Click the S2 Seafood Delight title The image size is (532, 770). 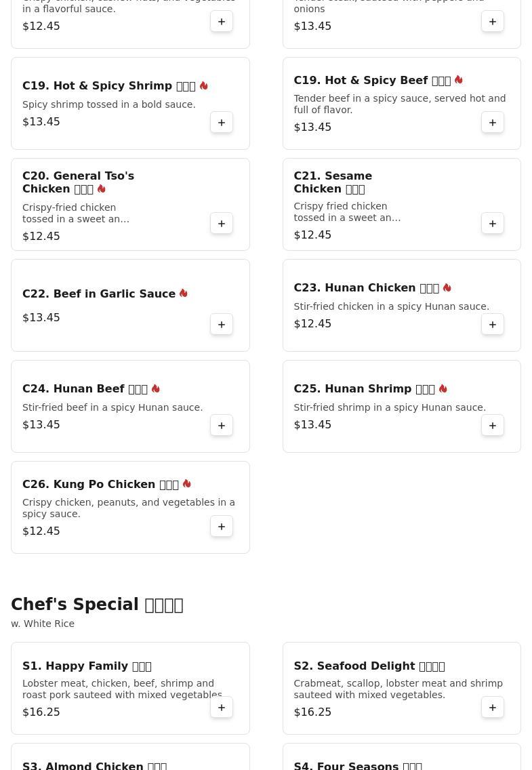coord(369,666)
